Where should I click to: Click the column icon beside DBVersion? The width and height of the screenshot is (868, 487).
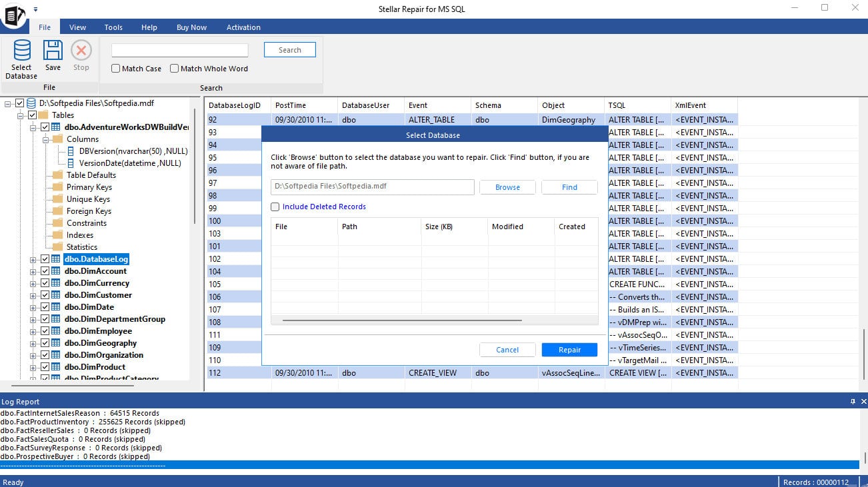(x=72, y=151)
